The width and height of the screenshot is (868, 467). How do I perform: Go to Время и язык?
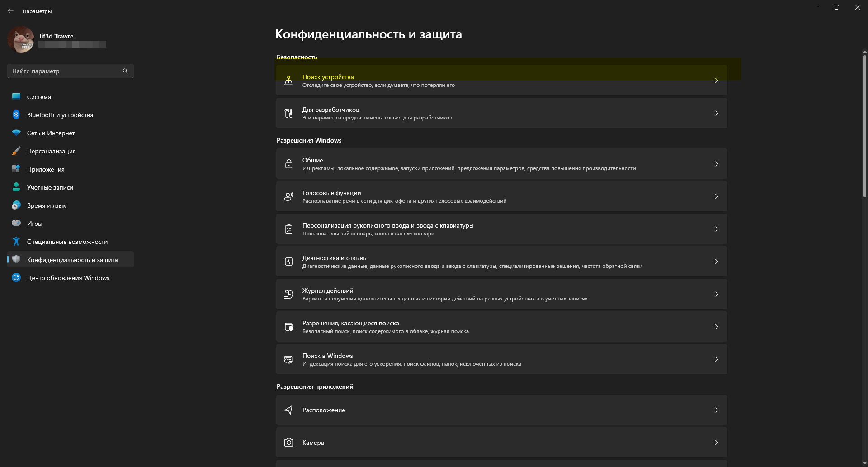coord(70,205)
